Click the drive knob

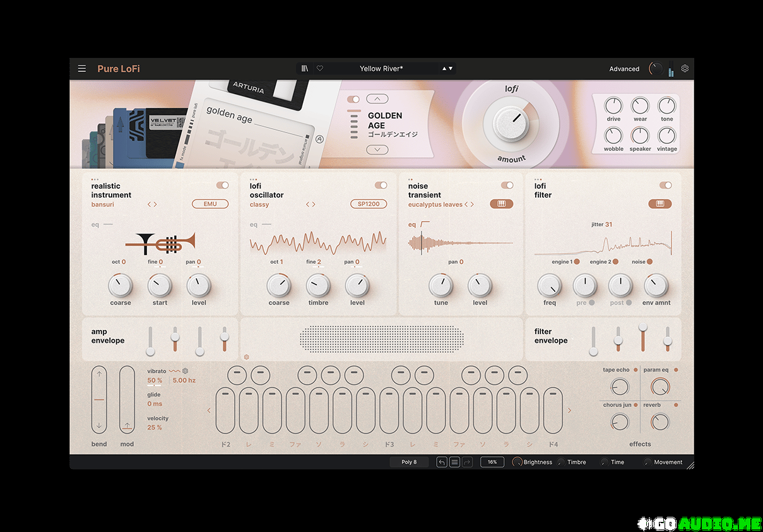(x=613, y=105)
